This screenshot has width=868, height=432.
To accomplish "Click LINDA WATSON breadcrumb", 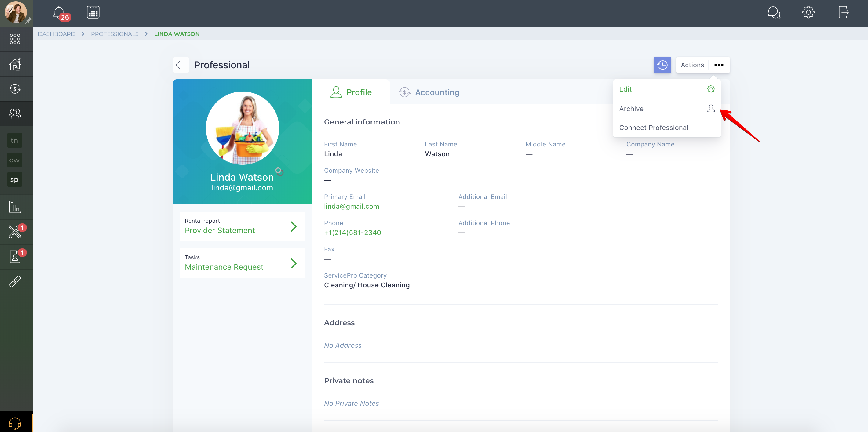I will [x=177, y=34].
